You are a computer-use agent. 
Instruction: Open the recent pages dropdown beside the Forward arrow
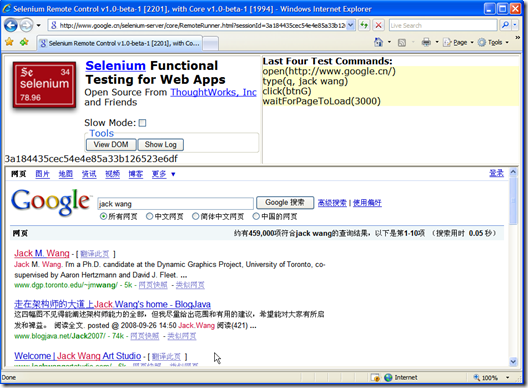point(38,25)
